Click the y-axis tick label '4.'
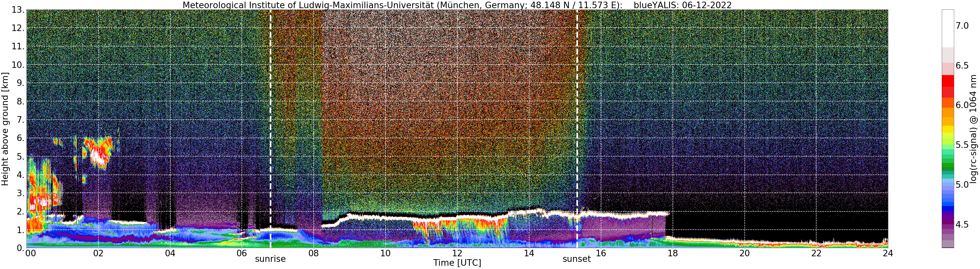The height and width of the screenshot is (269, 980). point(21,175)
